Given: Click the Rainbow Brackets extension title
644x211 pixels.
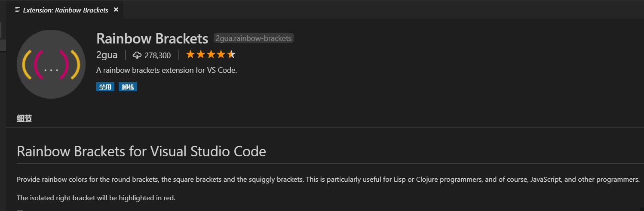Looking at the screenshot, I should coord(152,39).
